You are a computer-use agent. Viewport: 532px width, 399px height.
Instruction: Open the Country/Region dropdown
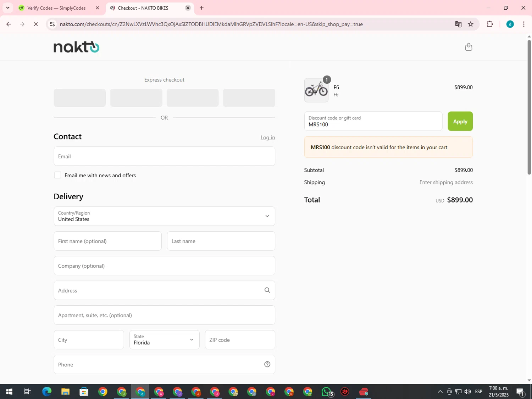click(164, 216)
